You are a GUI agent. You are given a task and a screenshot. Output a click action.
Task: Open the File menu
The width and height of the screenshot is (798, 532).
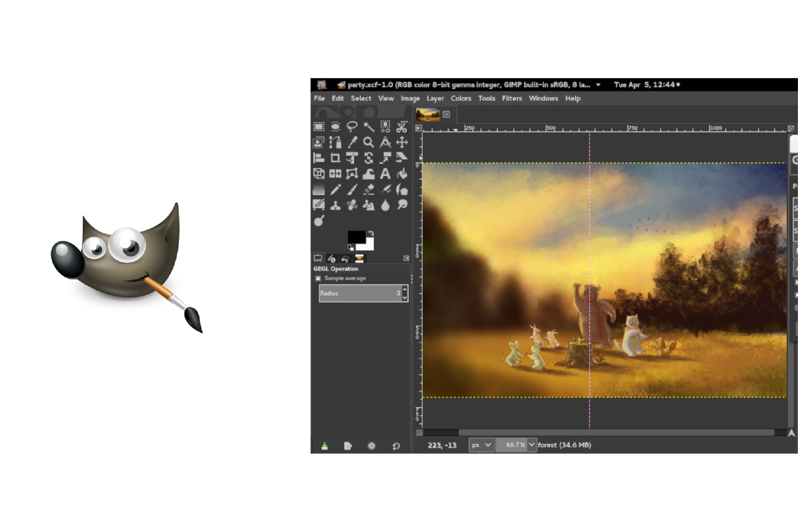319,98
